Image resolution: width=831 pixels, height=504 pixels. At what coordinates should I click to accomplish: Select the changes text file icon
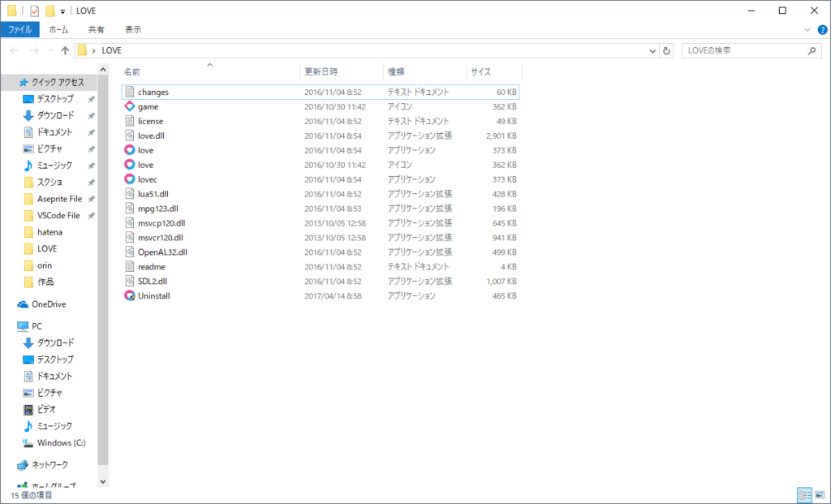[129, 92]
